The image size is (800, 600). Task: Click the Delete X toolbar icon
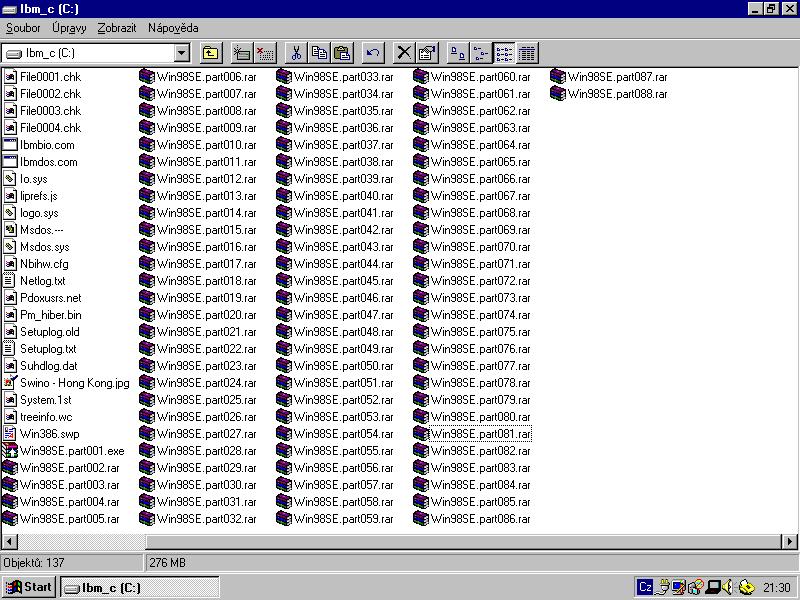click(x=404, y=53)
